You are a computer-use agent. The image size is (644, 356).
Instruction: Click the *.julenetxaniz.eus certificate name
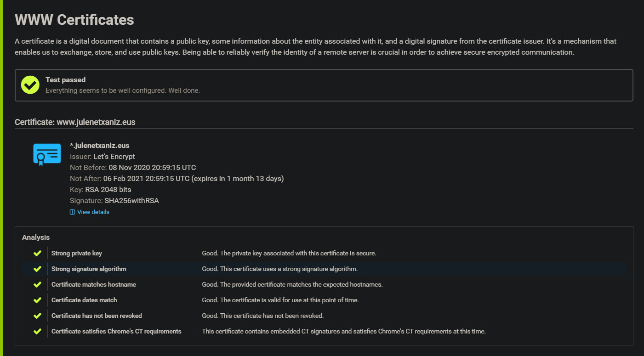click(x=100, y=146)
